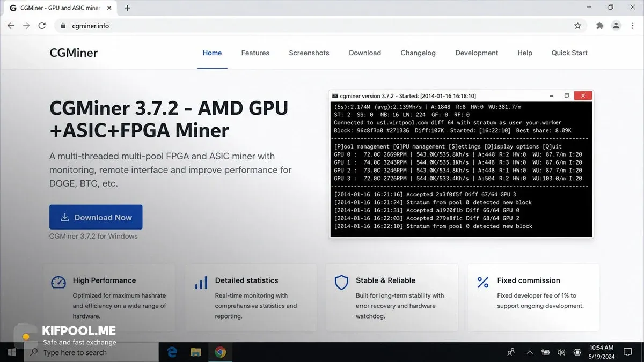The width and height of the screenshot is (644, 362).
Task: Click the GPU 3 stats row in terminal
Action: (458, 179)
